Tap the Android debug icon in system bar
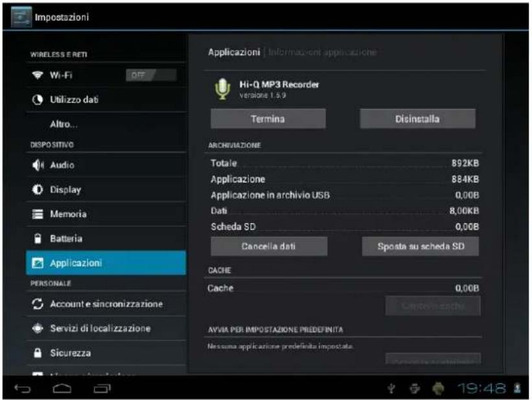This screenshot has width=532, height=400. tap(414, 388)
